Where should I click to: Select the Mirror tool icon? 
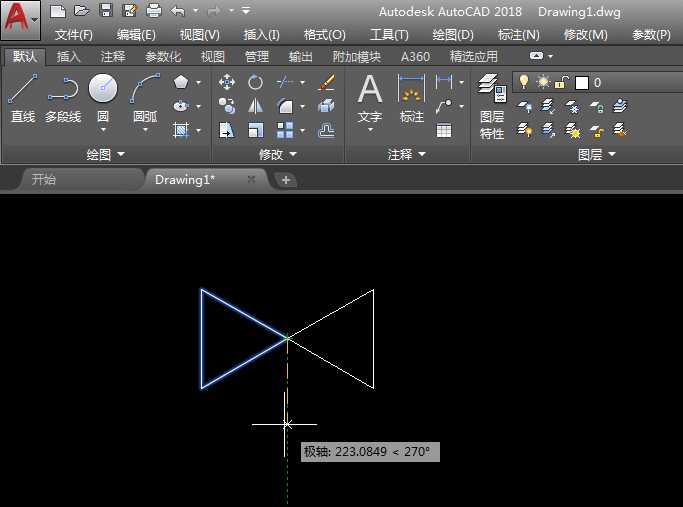pos(256,106)
